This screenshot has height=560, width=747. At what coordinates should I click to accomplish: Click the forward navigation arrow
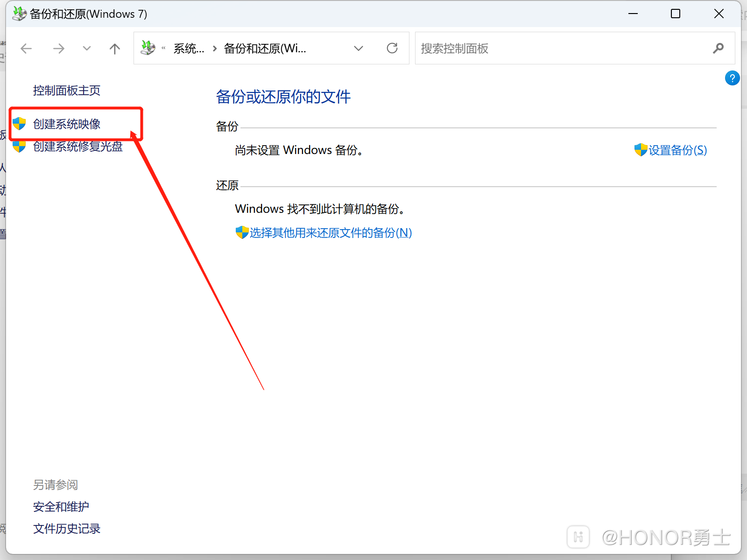click(59, 48)
